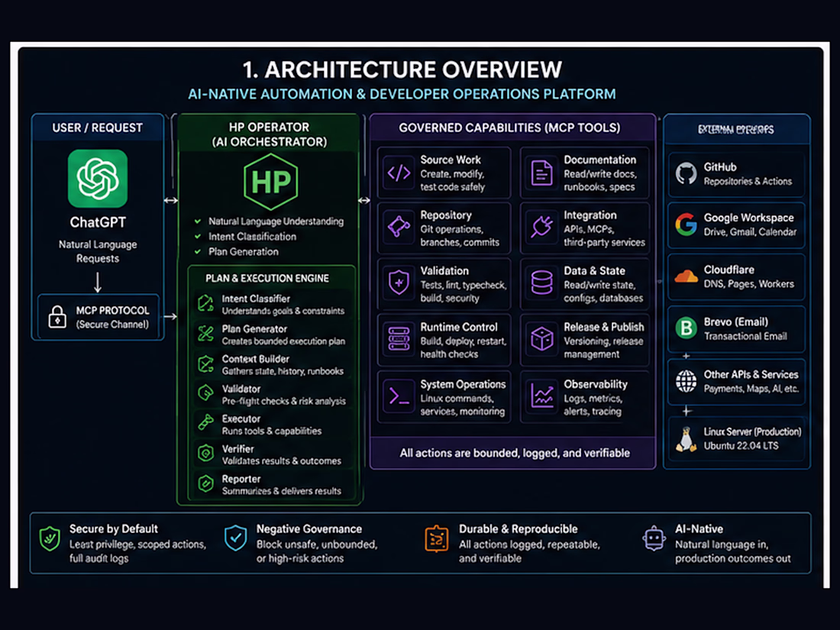Click 'Natural language in' text
This screenshot has width=840, height=630.
(x=722, y=544)
